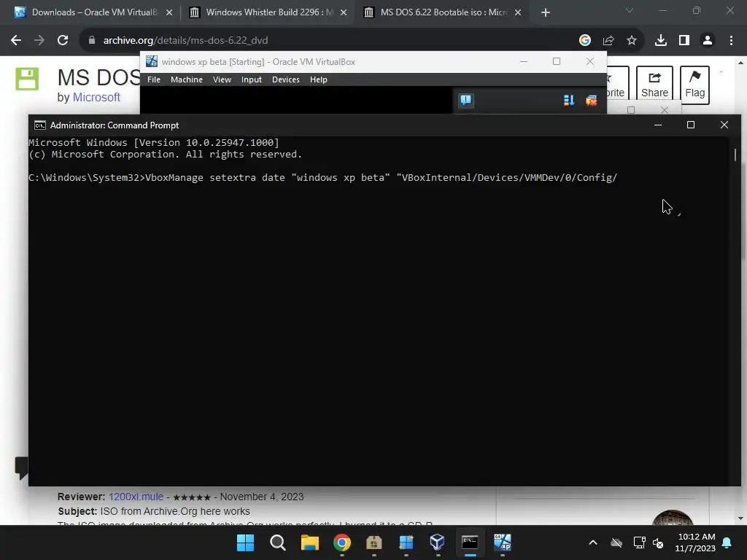Switch to XP virtual machine taskbar icon

pos(502,542)
